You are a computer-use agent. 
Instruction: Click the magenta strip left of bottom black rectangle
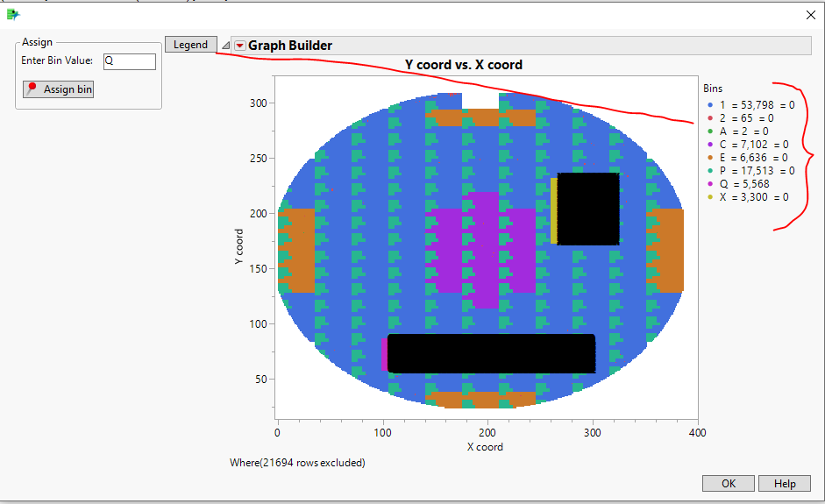click(384, 354)
